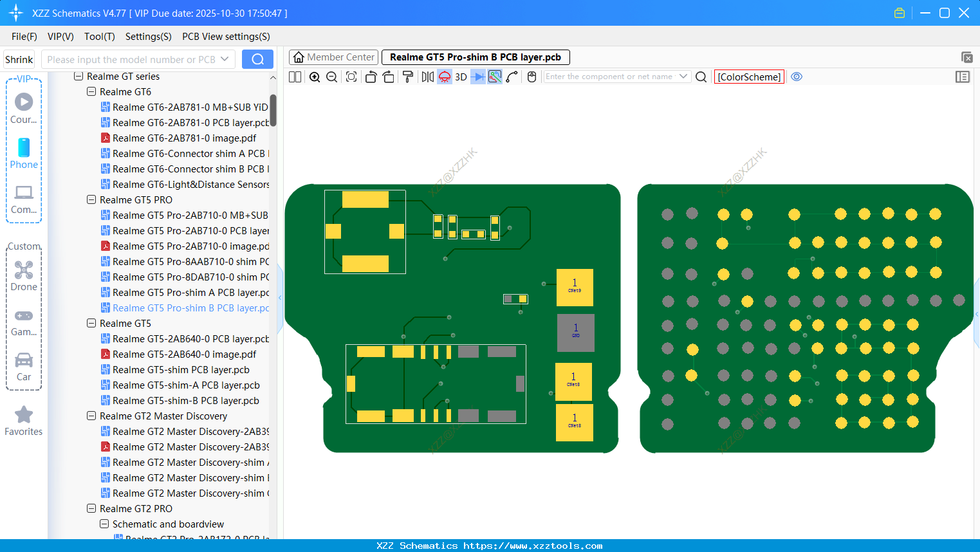Open the PCB View settings(S) menu

click(x=226, y=37)
